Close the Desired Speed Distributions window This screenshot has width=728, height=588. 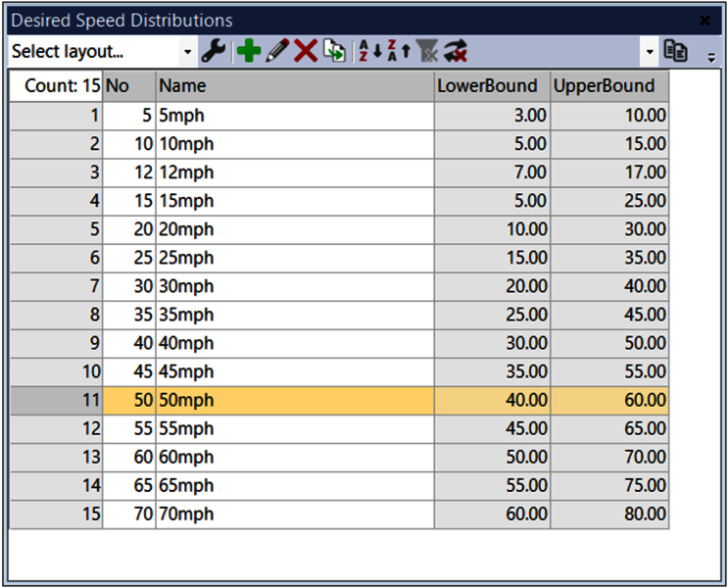coord(704,21)
